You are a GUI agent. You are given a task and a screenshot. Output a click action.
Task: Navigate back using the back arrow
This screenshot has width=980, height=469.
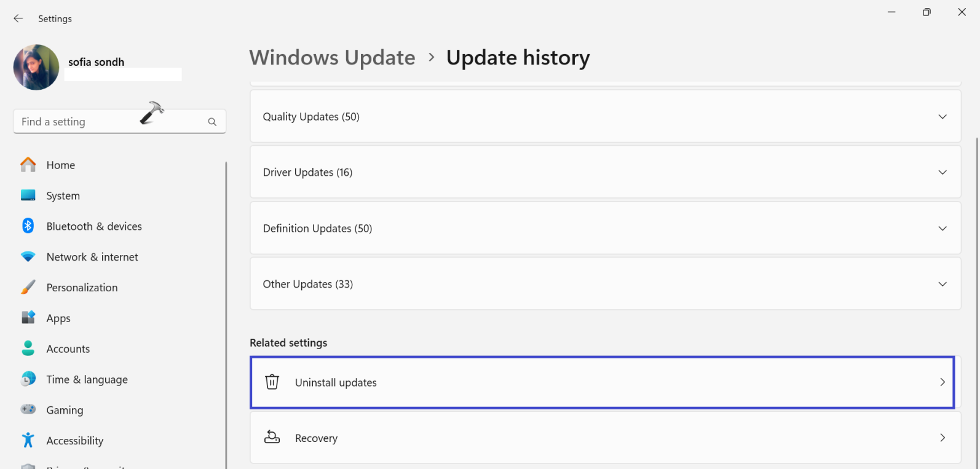[18, 18]
